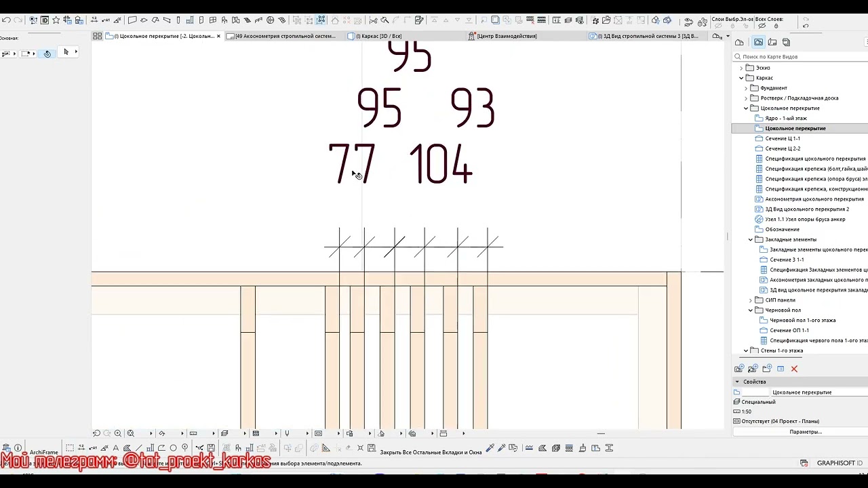Screen dimensions: 868x488
Task: Collapse the 'Каркас' folder
Action: pos(742,78)
